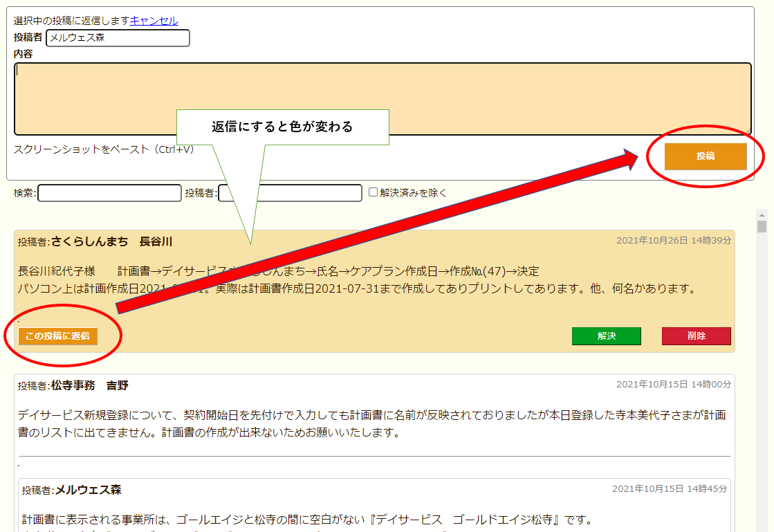Click the 返信にすると色が変わる callout box
The width and height of the screenshot is (774, 532).
tap(282, 127)
